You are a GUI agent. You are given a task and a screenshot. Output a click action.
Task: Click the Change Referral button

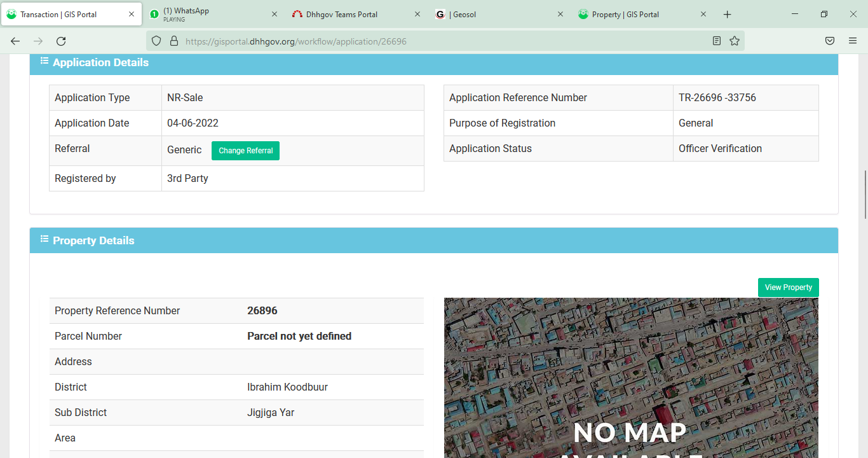(x=245, y=151)
